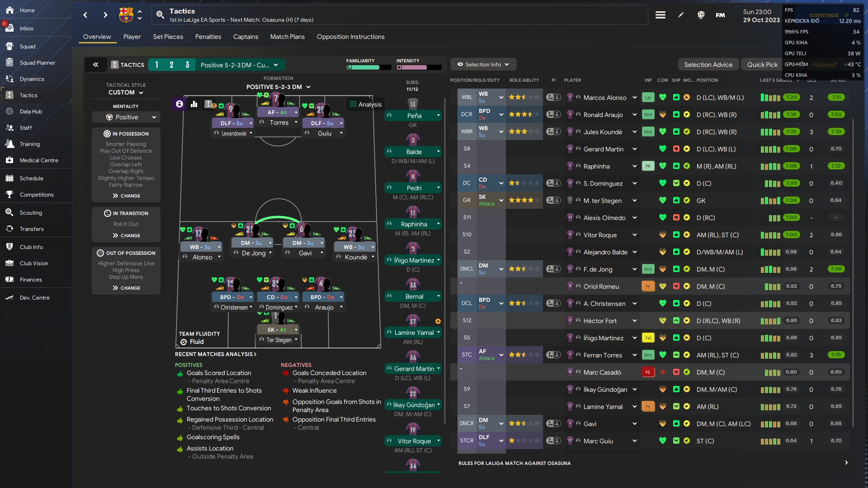The image size is (868, 488).
Task: Click the Quick Pick button
Action: coord(762,65)
